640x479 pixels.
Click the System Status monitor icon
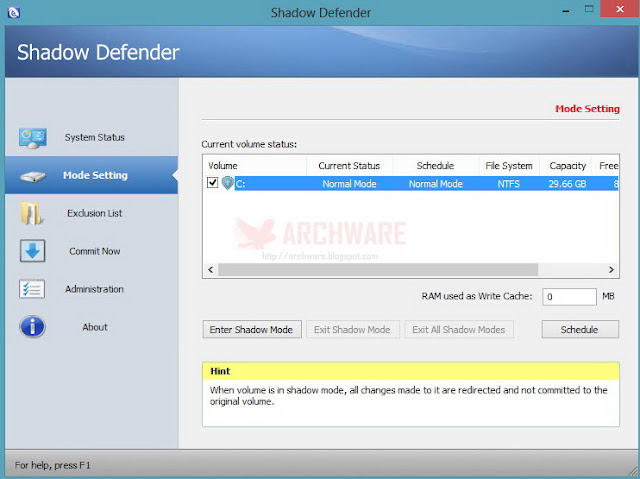pyautogui.click(x=32, y=138)
